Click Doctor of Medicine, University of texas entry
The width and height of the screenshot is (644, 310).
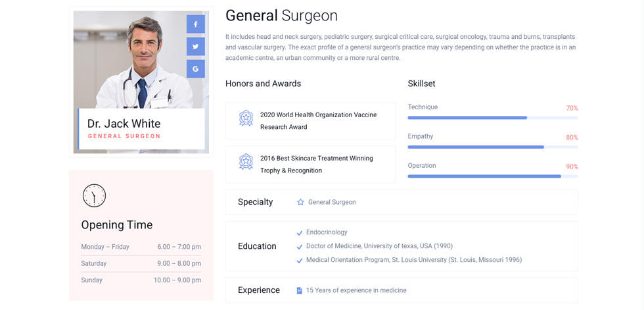tap(380, 246)
